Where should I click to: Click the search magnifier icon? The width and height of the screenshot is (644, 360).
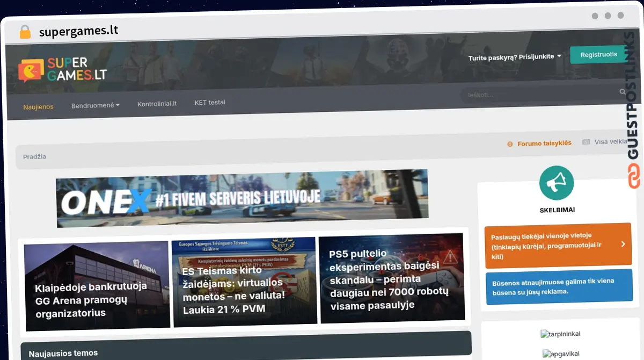[623, 92]
